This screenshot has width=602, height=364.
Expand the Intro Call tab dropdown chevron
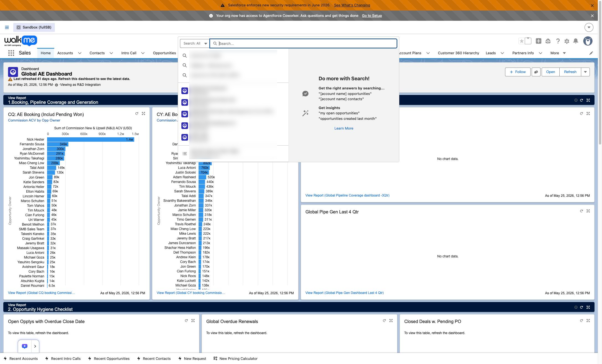click(143, 53)
